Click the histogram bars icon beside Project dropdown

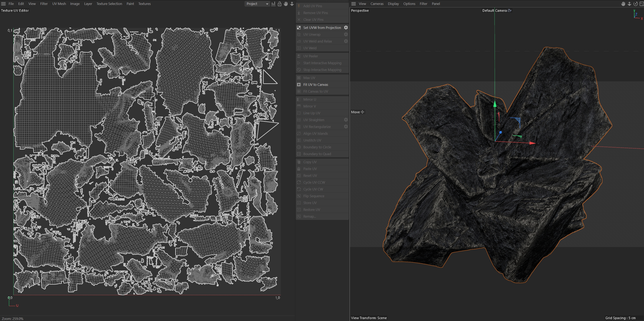273,4
